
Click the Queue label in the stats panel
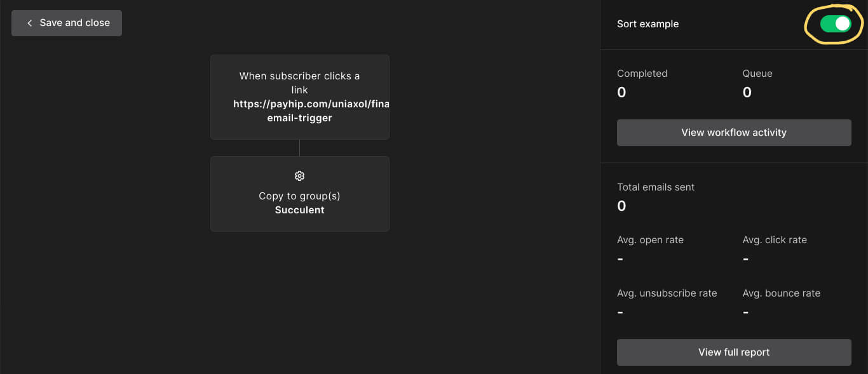(x=757, y=74)
